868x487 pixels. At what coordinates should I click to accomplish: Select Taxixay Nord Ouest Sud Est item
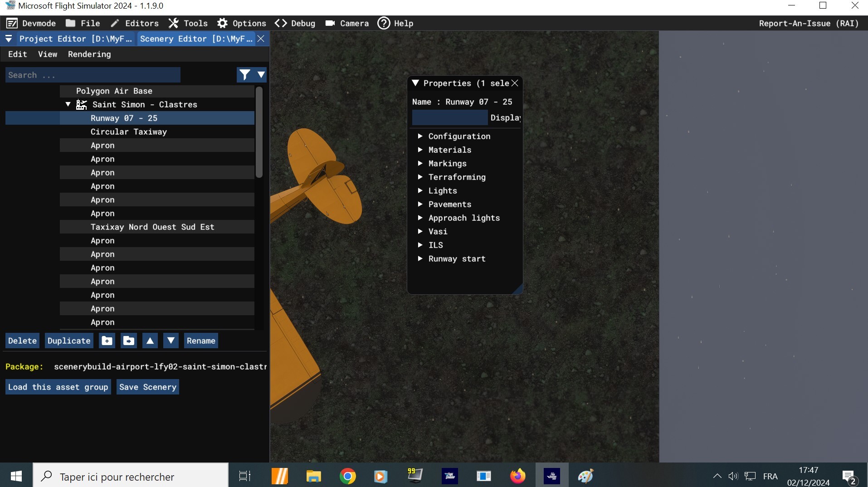[157, 227]
